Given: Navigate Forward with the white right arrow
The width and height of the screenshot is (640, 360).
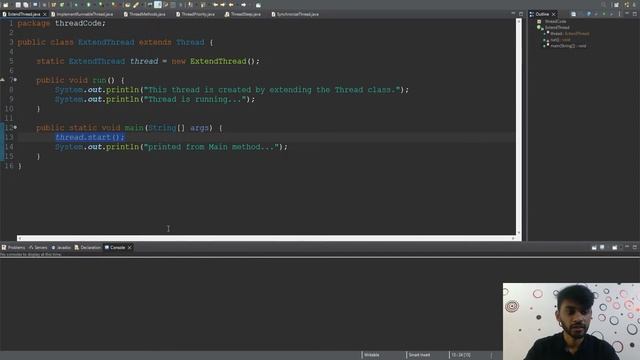Looking at the screenshot, I should [x=243, y=5].
